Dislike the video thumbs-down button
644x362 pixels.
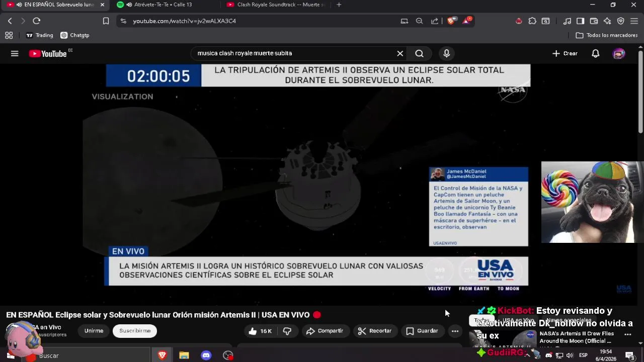point(287,331)
